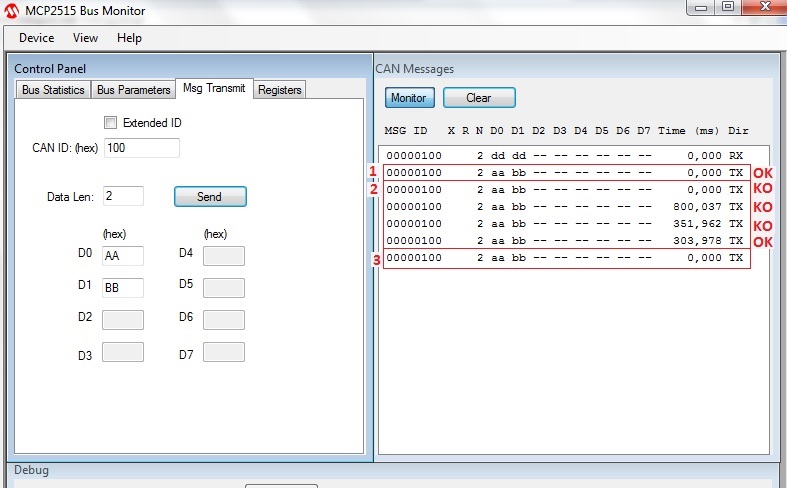Select the TX row with time 800,037

(x=565, y=207)
